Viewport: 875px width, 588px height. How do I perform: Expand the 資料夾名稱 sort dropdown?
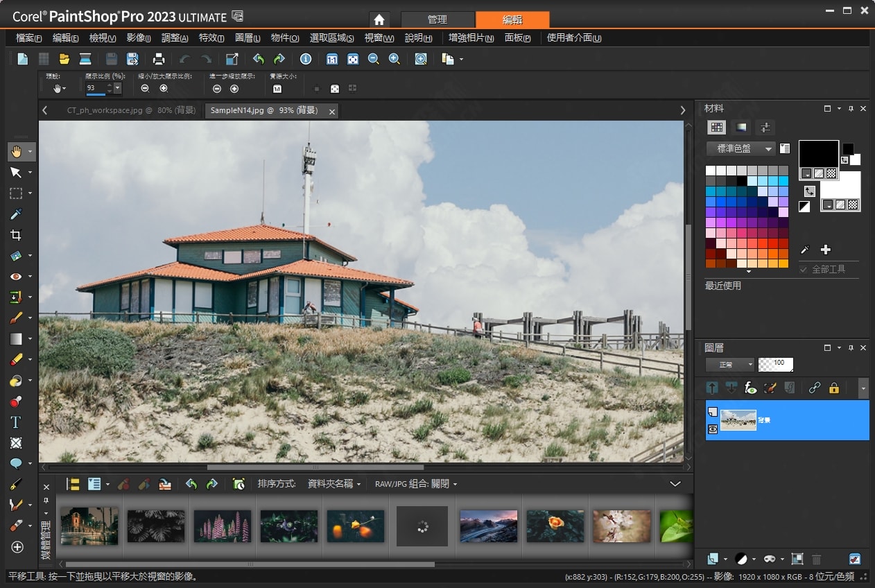(x=334, y=484)
